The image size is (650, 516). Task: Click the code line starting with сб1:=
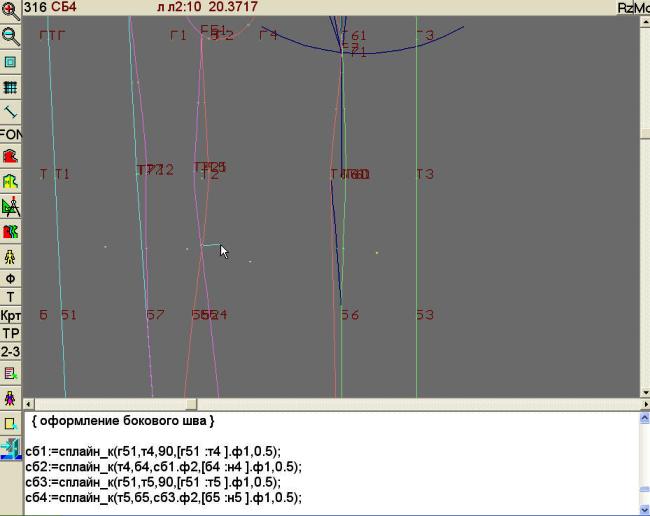point(153,451)
